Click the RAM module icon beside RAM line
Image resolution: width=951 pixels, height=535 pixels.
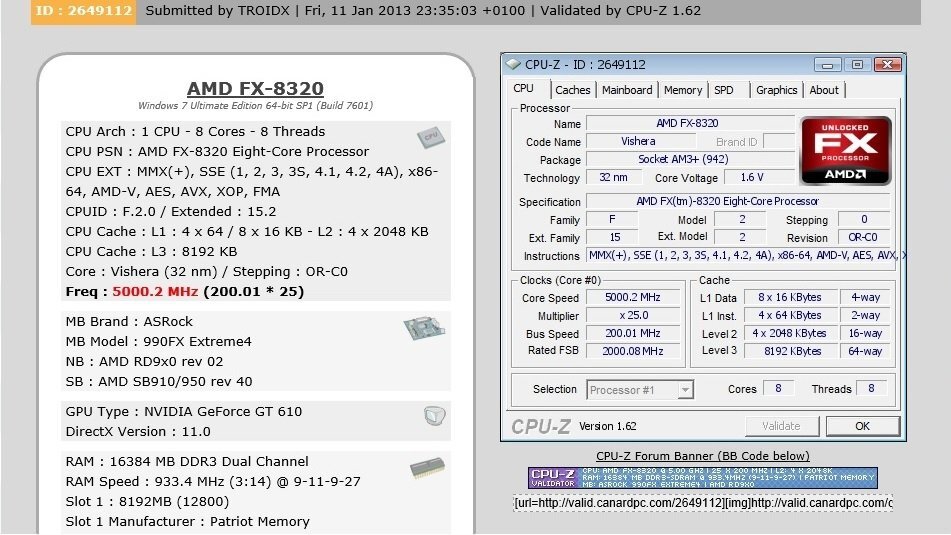427,468
